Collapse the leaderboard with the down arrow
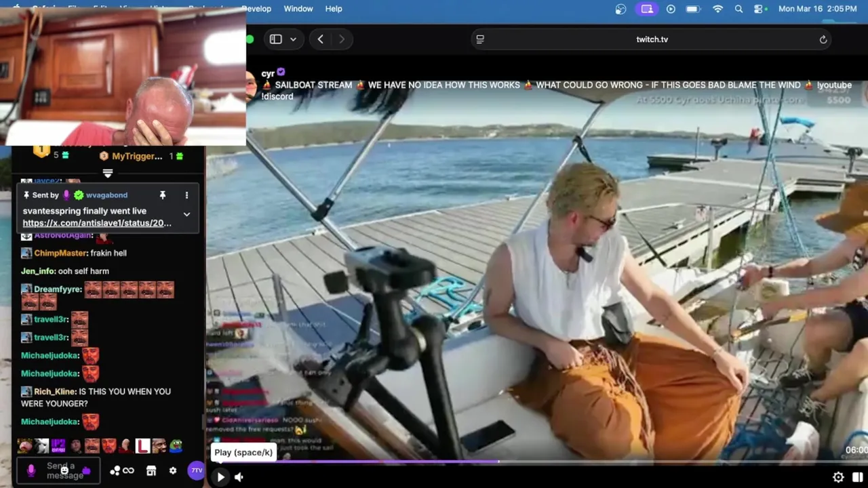Viewport: 868px width, 488px height. (x=107, y=174)
